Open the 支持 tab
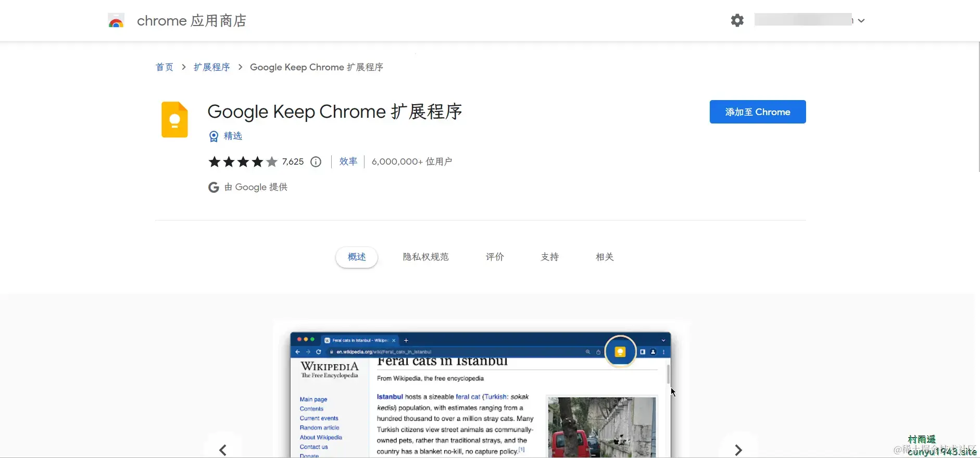This screenshot has height=458, width=980. click(550, 257)
